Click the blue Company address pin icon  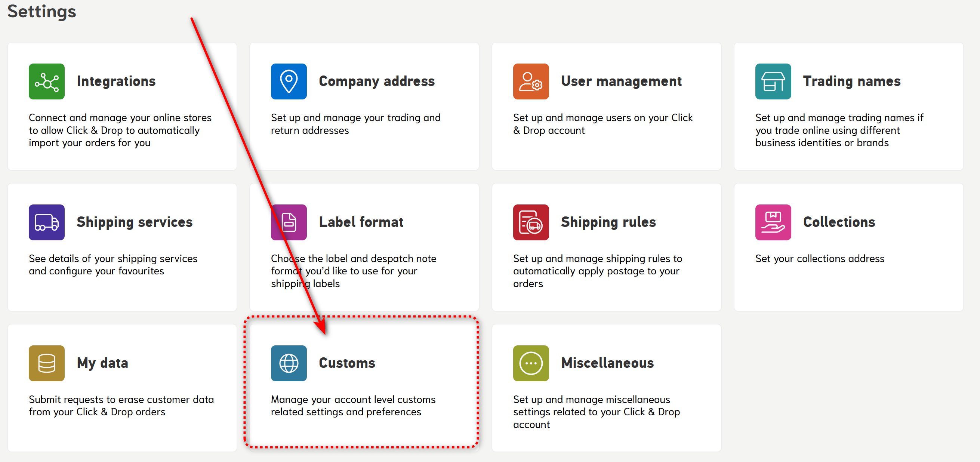tap(289, 81)
